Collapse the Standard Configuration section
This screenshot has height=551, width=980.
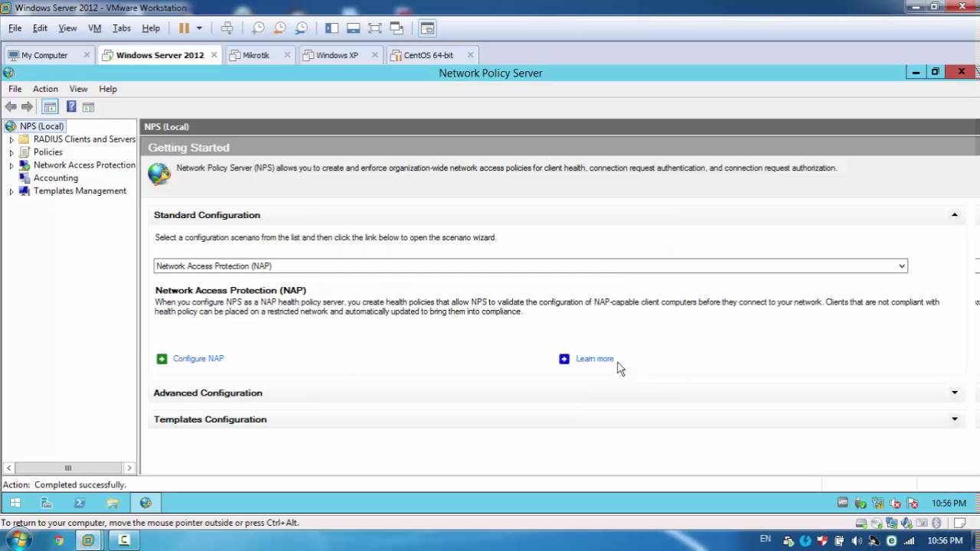pyautogui.click(x=955, y=215)
